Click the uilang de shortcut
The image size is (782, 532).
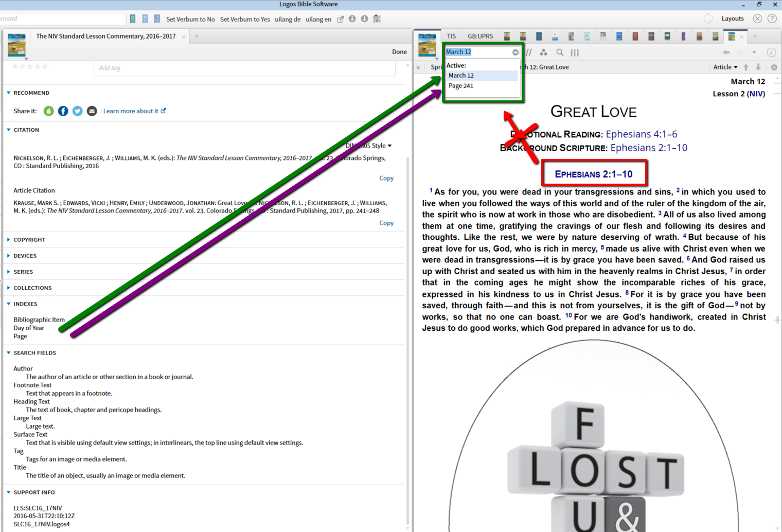tap(288, 20)
